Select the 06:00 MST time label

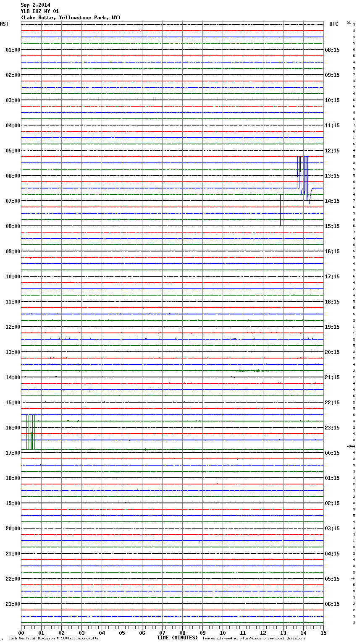tap(13, 176)
